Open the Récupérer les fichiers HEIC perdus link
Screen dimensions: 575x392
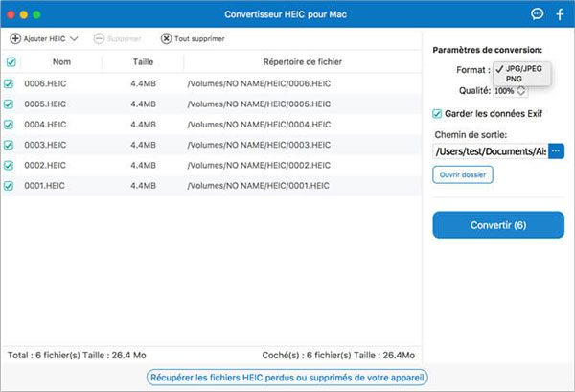(287, 378)
